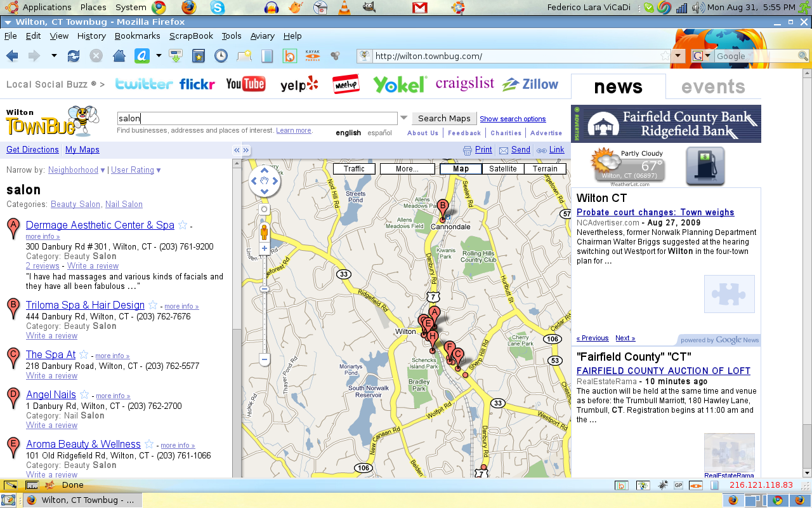Viewport: 812px width, 508px height.
Task: Switch map view to Terrain
Action: pyautogui.click(x=545, y=169)
